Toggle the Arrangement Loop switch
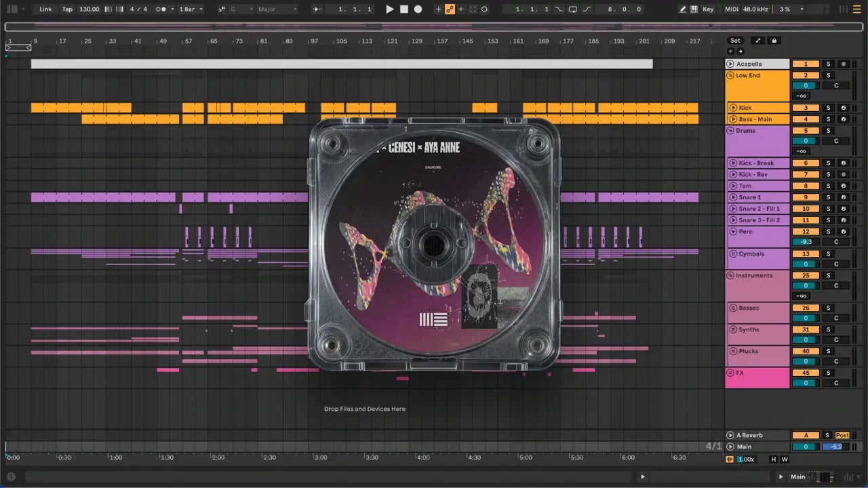The height and width of the screenshot is (488, 868). pyautogui.click(x=573, y=9)
